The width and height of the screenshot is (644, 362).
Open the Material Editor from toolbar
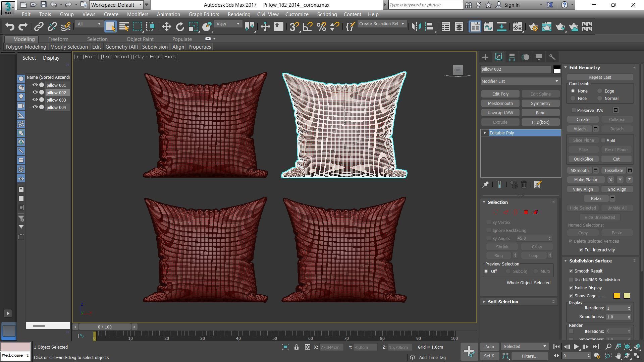518,27
